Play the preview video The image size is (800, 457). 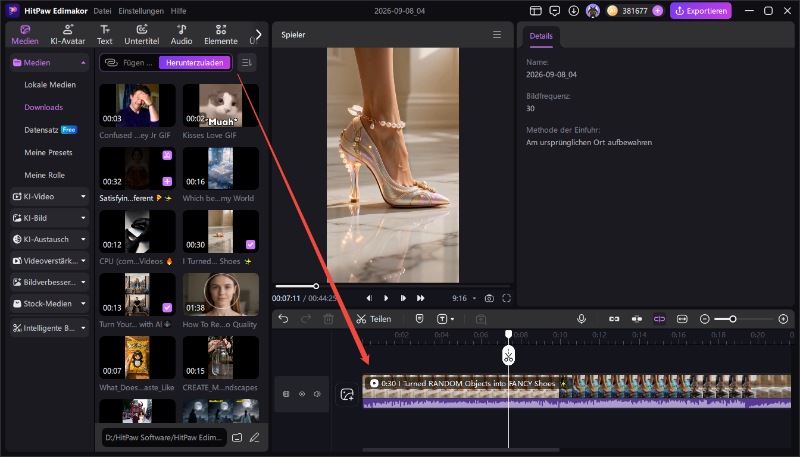click(x=386, y=298)
